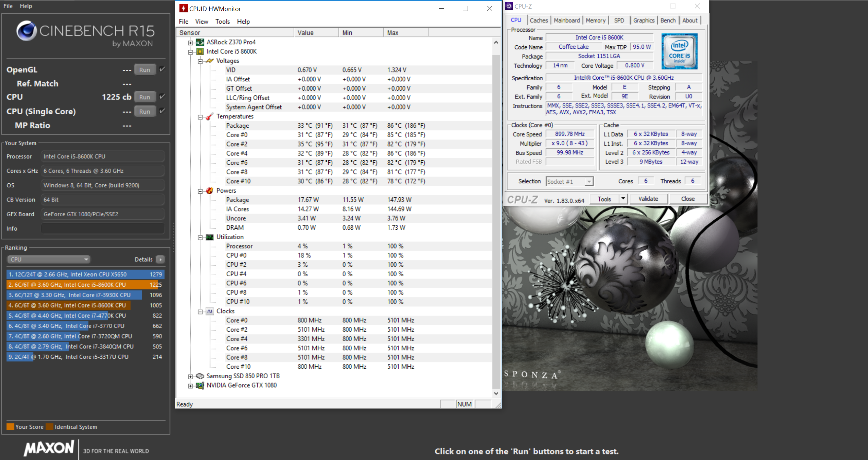Collapse the Utilization group
The image size is (868, 460).
[200, 237]
